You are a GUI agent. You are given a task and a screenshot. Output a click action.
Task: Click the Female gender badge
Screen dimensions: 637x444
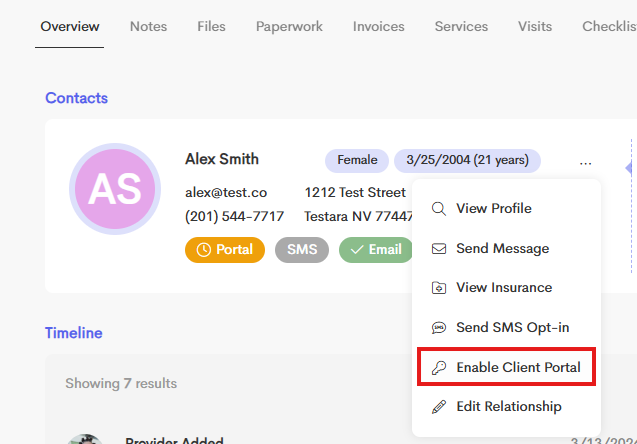coord(357,160)
